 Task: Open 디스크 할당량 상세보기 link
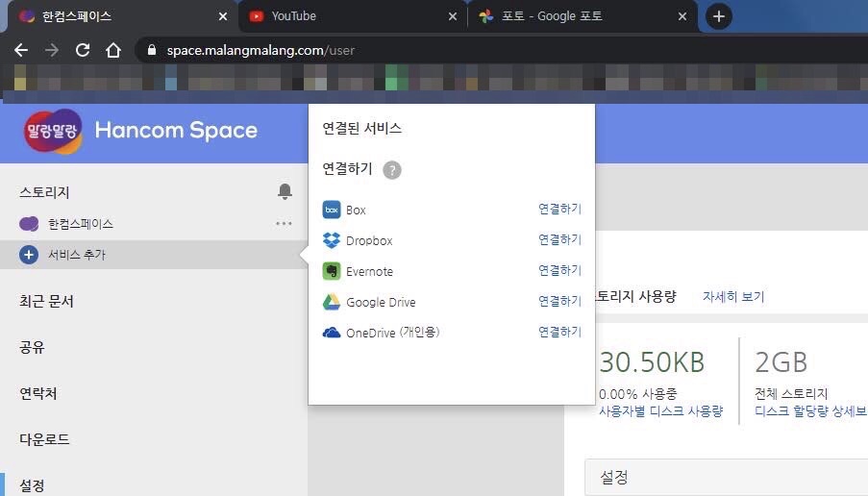coord(811,411)
